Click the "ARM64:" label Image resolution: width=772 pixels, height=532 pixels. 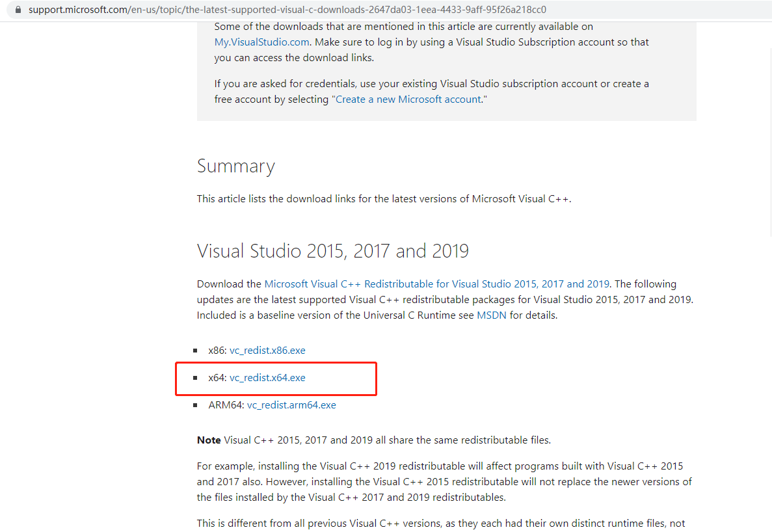pyautogui.click(x=226, y=405)
